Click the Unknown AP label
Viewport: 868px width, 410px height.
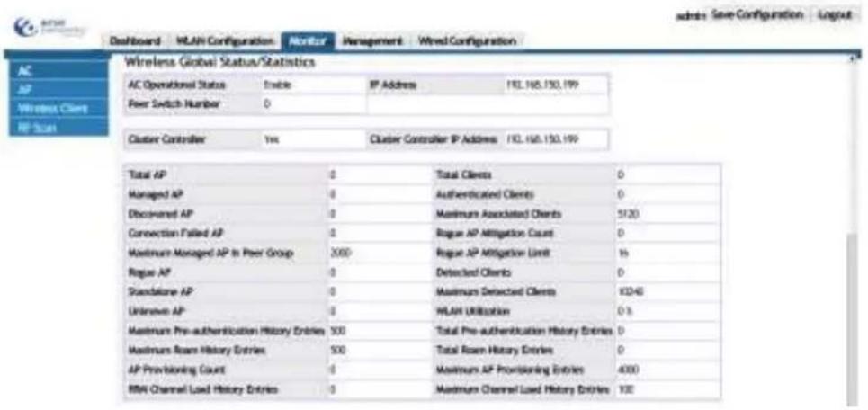click(x=157, y=311)
